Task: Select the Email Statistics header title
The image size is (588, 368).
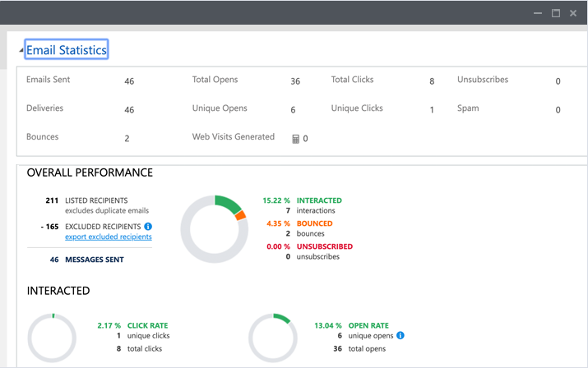Action: [67, 50]
